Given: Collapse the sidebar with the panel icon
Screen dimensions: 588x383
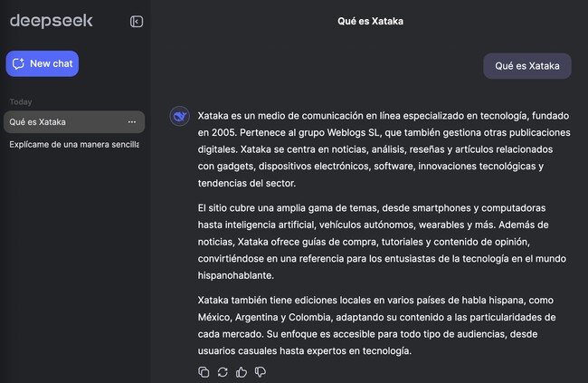Looking at the screenshot, I should click(x=137, y=22).
